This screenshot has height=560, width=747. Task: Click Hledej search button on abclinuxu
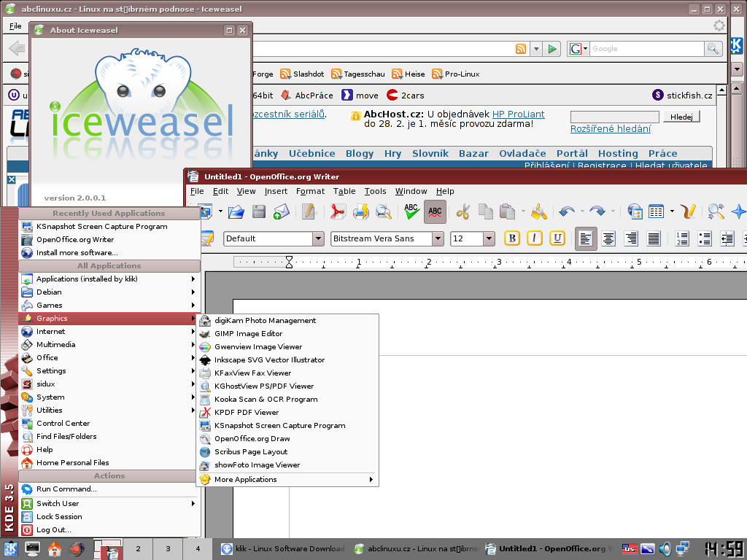point(681,117)
